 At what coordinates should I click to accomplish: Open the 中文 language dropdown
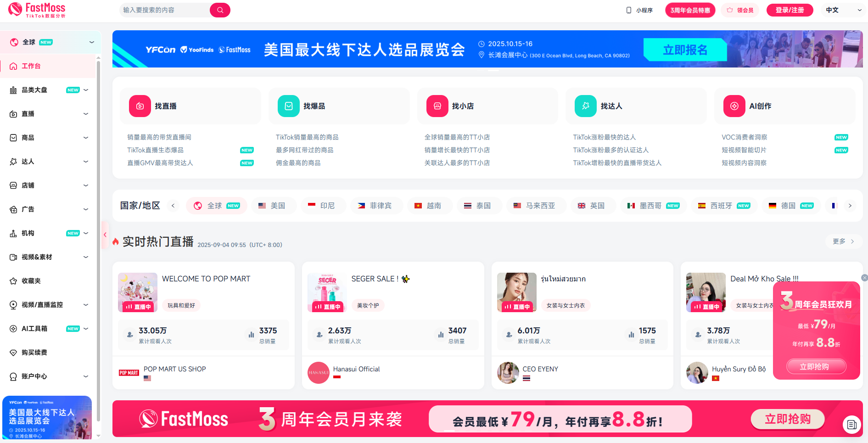point(844,9)
